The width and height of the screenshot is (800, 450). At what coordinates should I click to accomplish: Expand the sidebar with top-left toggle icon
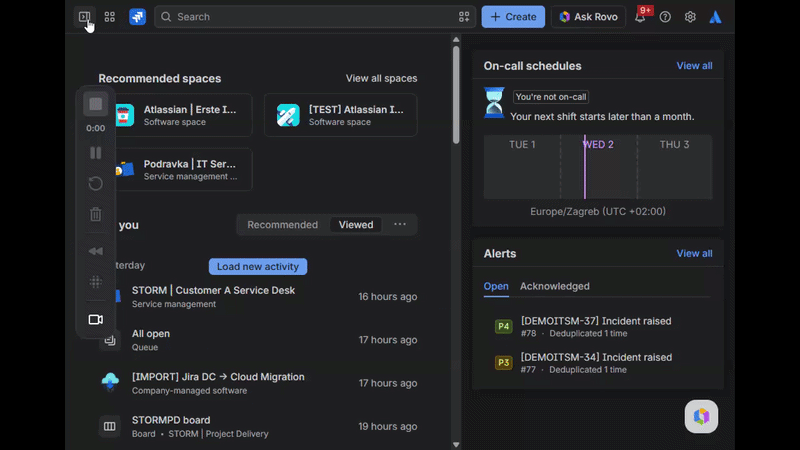pos(85,17)
